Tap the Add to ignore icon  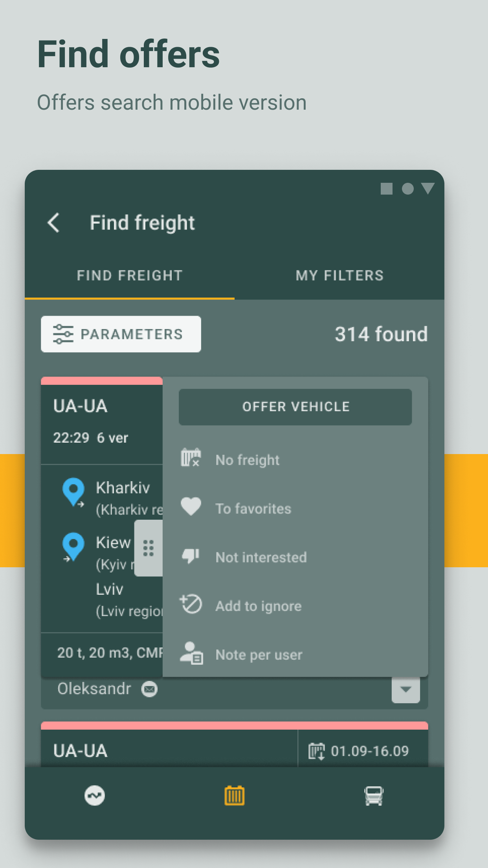pyautogui.click(x=191, y=604)
